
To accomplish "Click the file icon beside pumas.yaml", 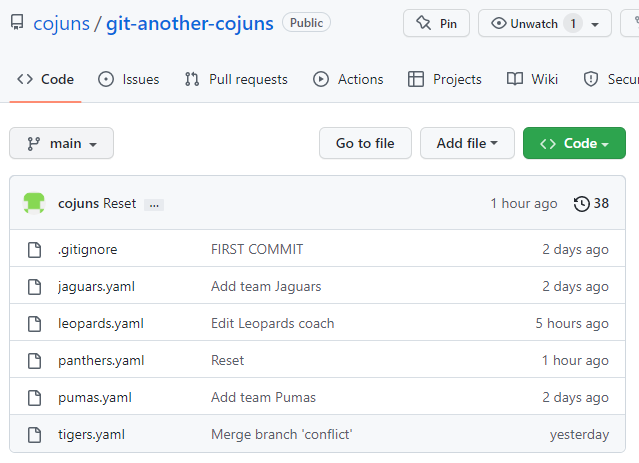I will click(x=34, y=398).
